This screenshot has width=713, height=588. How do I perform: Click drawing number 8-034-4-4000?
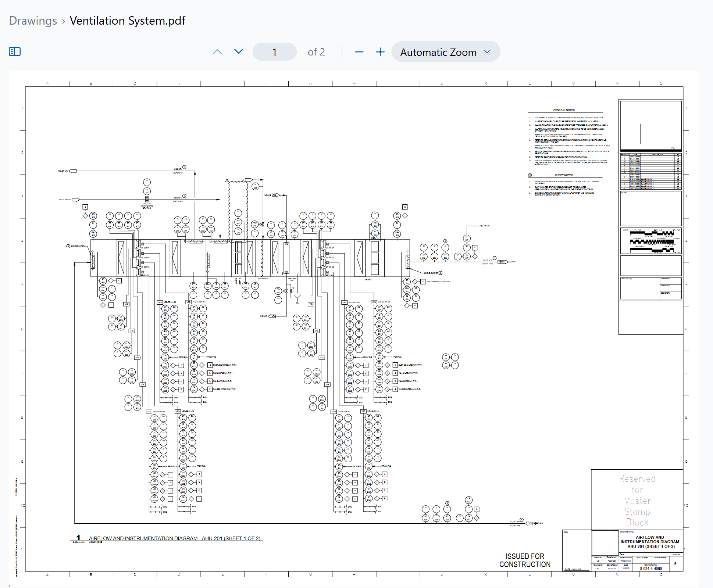(651, 569)
